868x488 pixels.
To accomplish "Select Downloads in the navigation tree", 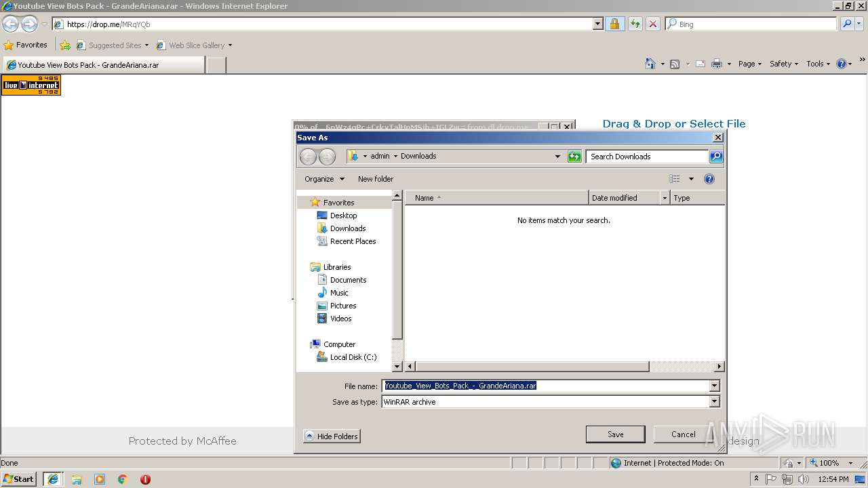I will tap(348, 228).
